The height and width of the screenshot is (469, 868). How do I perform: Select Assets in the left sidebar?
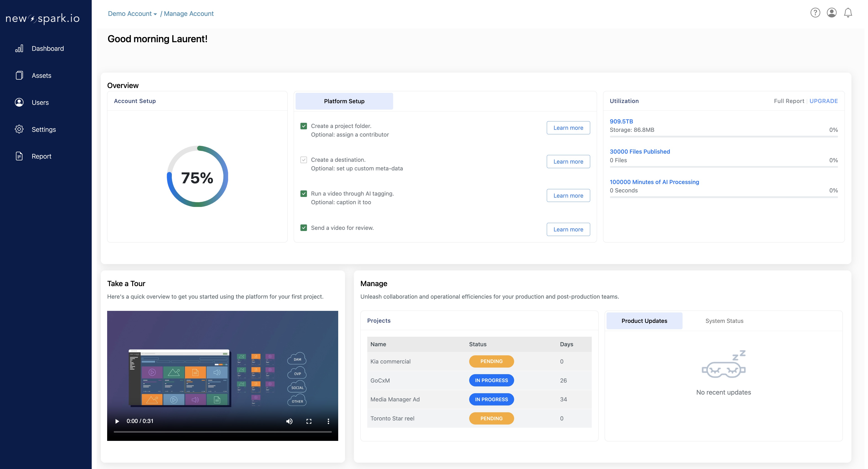click(x=42, y=76)
